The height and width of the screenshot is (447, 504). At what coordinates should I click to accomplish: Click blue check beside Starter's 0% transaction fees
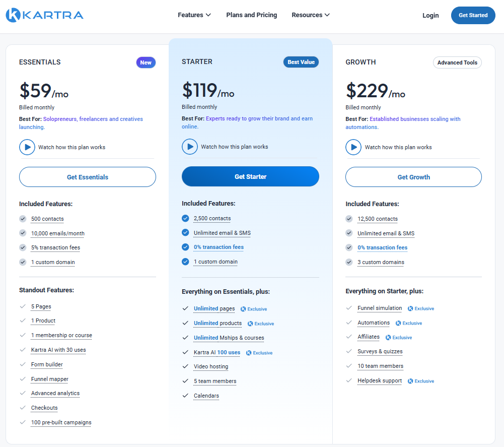click(x=185, y=247)
